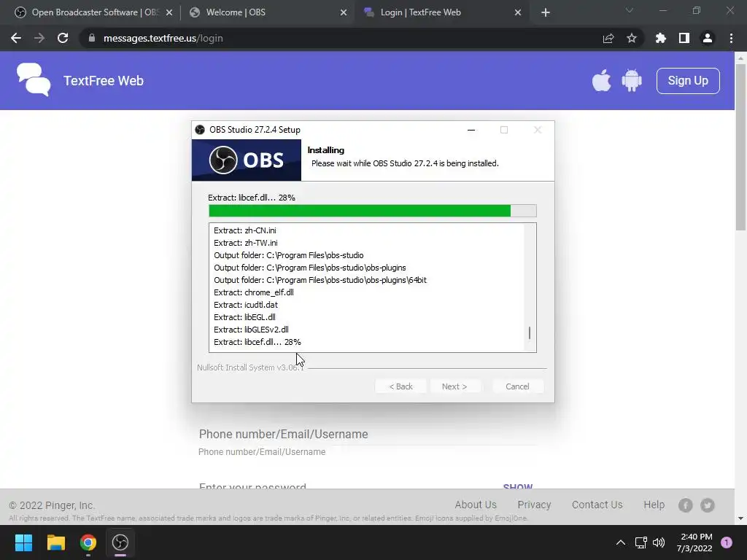Click the TextFree Web title text

click(104, 80)
